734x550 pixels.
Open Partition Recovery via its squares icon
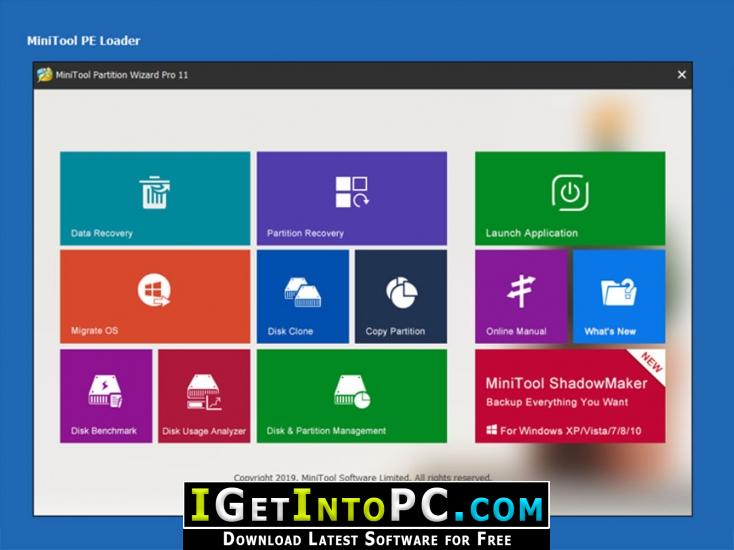(x=351, y=192)
